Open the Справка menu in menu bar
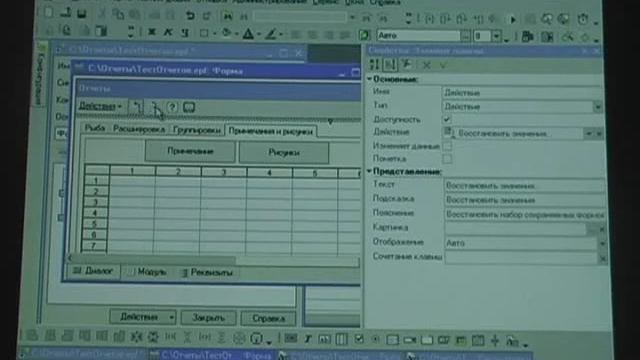The image size is (640, 360). click(385, 2)
